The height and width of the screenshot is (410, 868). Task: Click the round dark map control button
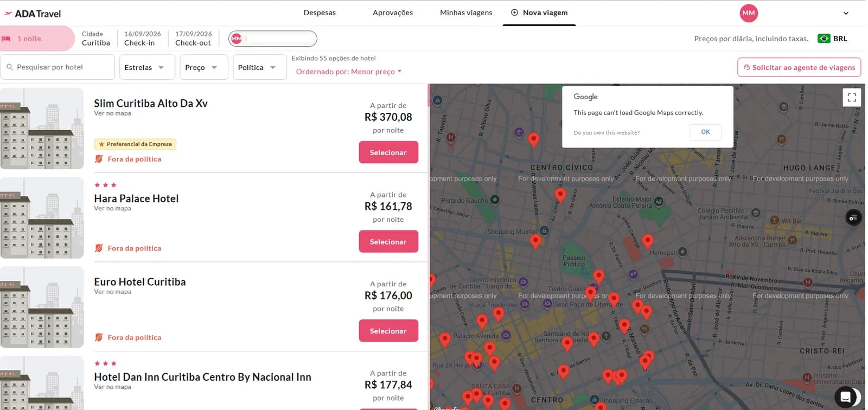tap(853, 218)
